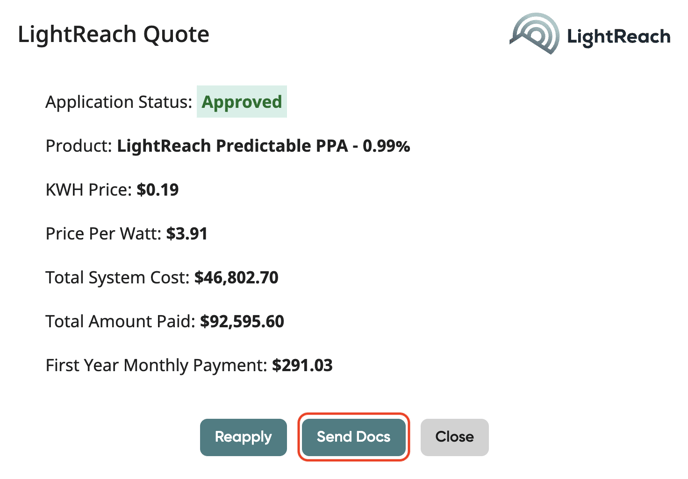Select the LightReach Predictable PPA - 0.99% product name

263,146
